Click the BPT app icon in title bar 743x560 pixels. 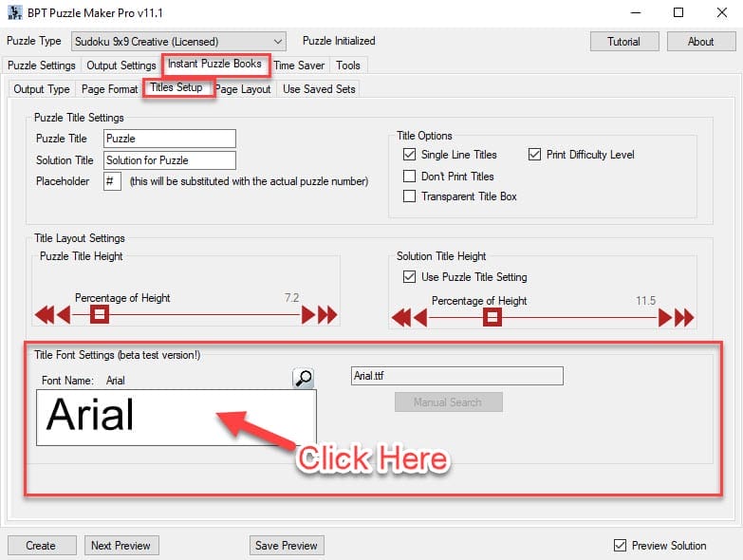click(x=15, y=13)
